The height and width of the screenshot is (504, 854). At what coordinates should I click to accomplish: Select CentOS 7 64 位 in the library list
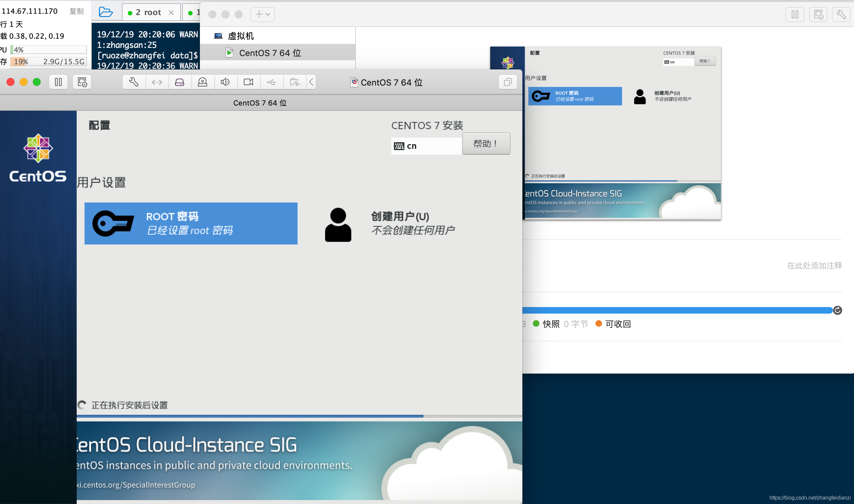coord(270,53)
